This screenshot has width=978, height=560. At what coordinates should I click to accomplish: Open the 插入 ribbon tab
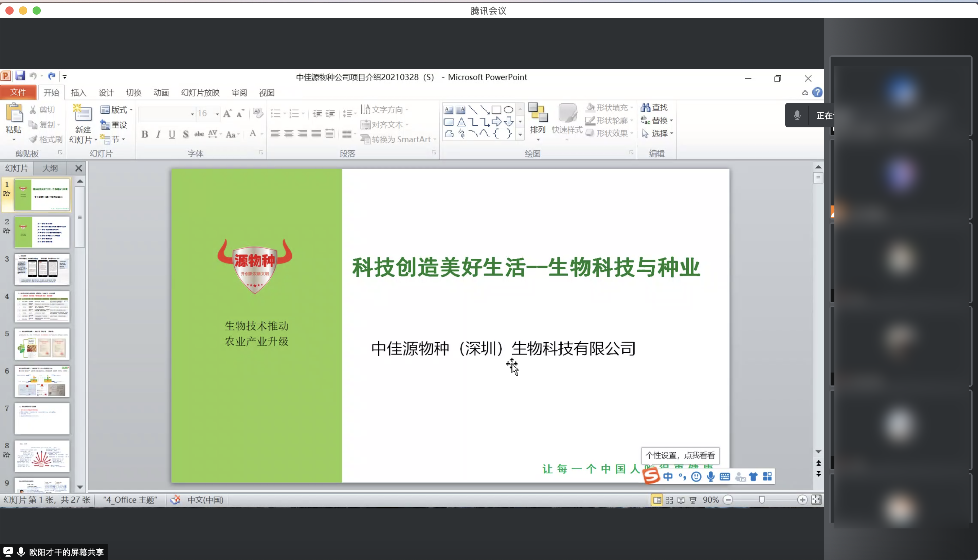(78, 93)
